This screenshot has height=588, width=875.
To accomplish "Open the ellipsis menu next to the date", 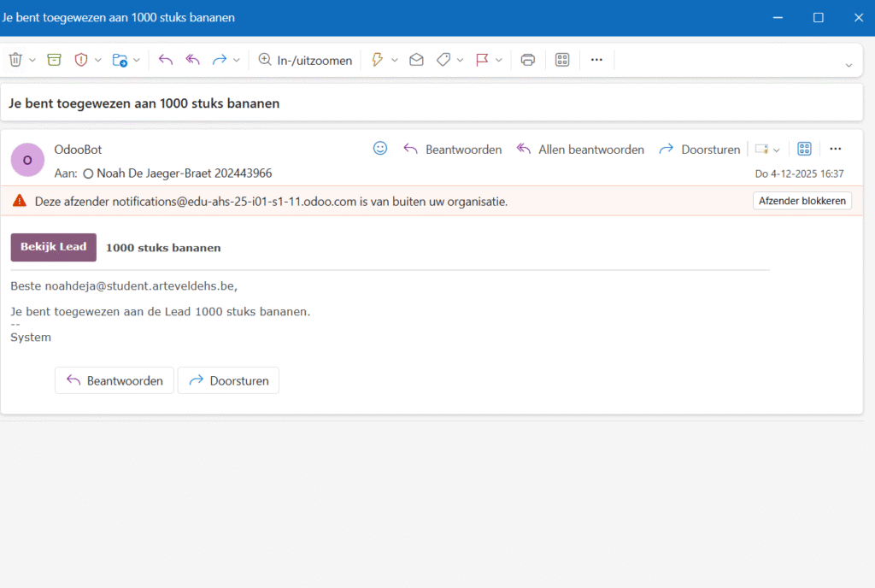I will point(835,148).
